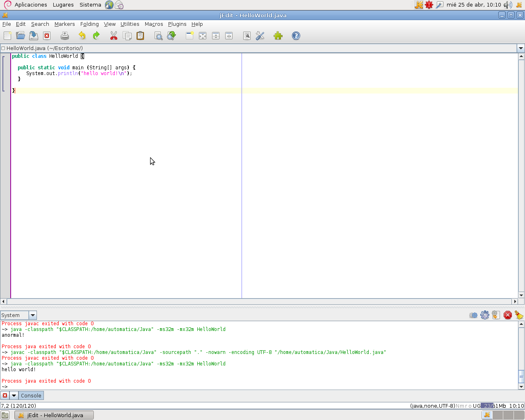The height and width of the screenshot is (420, 525).
Task: Click the single gear run icon in Console
Action: (485, 315)
